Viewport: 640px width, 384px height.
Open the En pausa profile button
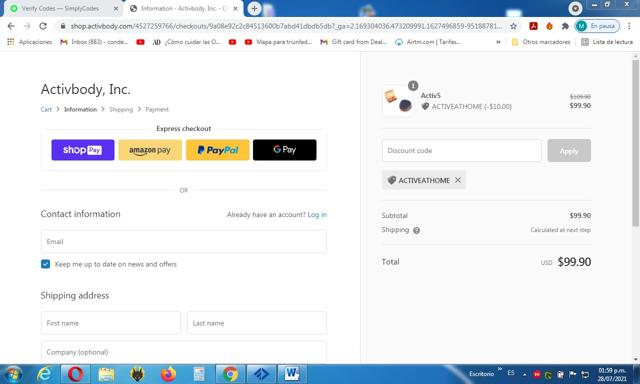click(x=597, y=26)
